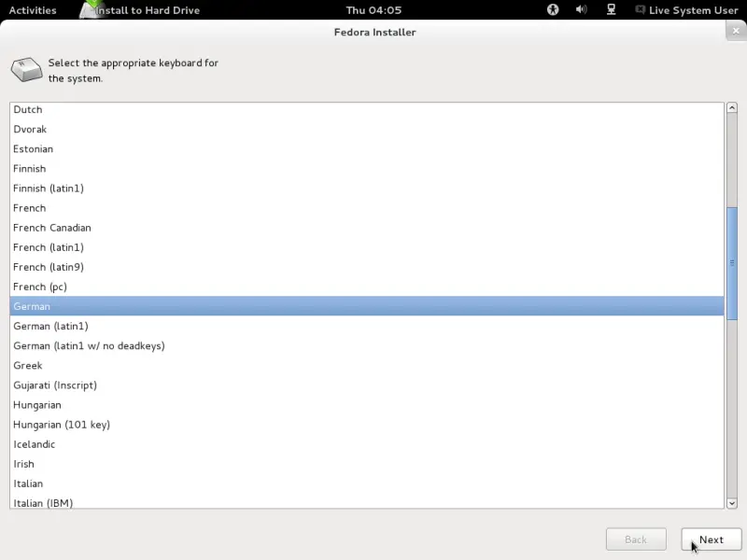The height and width of the screenshot is (560, 747).
Task: Click the keyboard list scrollbar thumb
Action: 732,263
